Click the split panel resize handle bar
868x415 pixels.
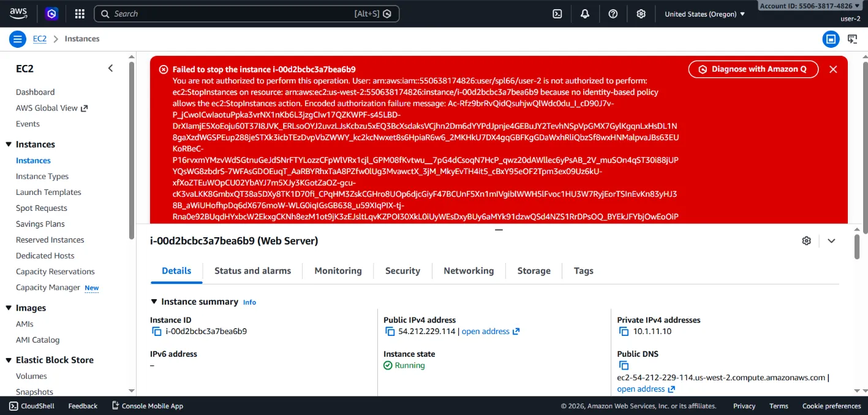(x=499, y=230)
